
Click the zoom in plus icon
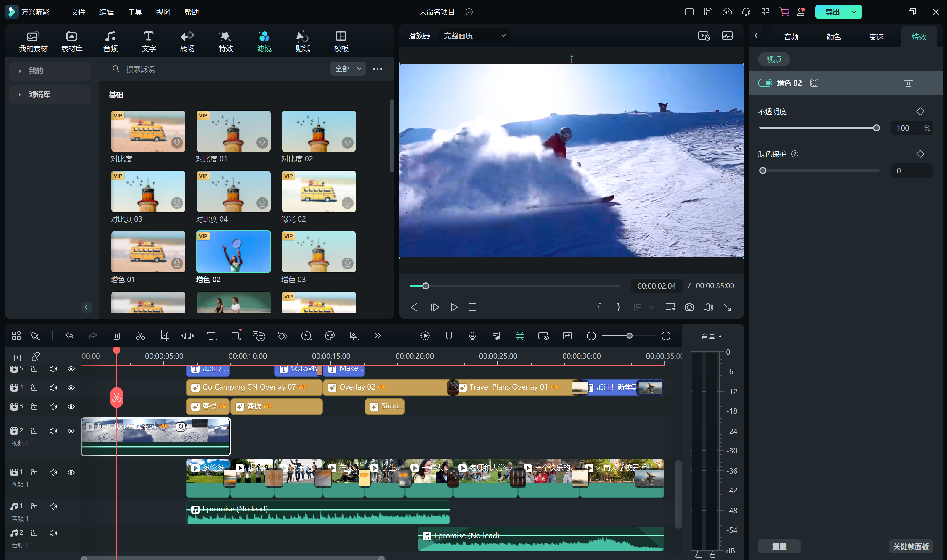(x=666, y=335)
